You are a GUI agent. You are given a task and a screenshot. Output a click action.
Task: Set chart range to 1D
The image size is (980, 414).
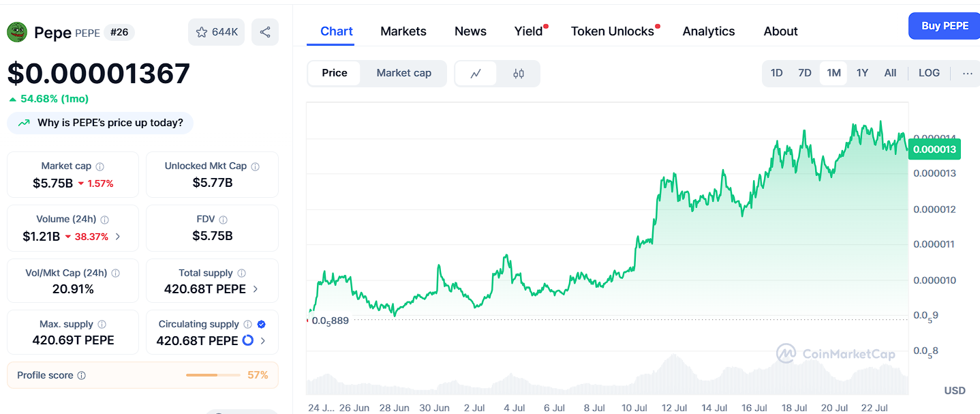pos(776,73)
